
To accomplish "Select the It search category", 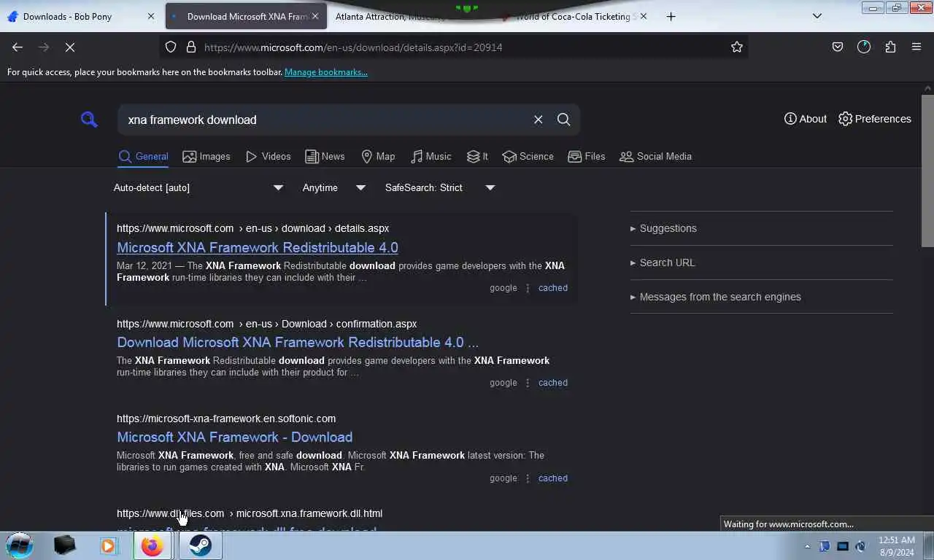I will [x=478, y=156].
